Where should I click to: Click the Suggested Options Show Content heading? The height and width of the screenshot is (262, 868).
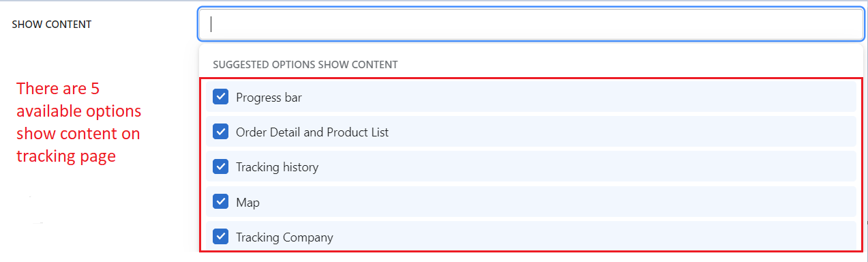(x=305, y=65)
